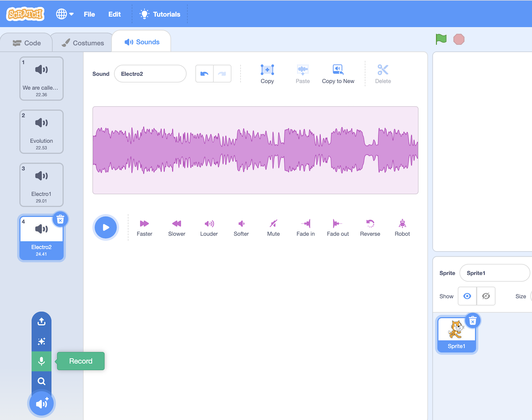The width and height of the screenshot is (532, 420).
Task: Play the Electro2 sound
Action: (x=106, y=227)
